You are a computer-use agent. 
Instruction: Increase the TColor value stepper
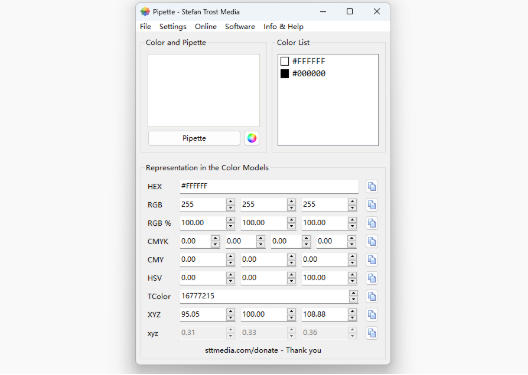(353, 293)
